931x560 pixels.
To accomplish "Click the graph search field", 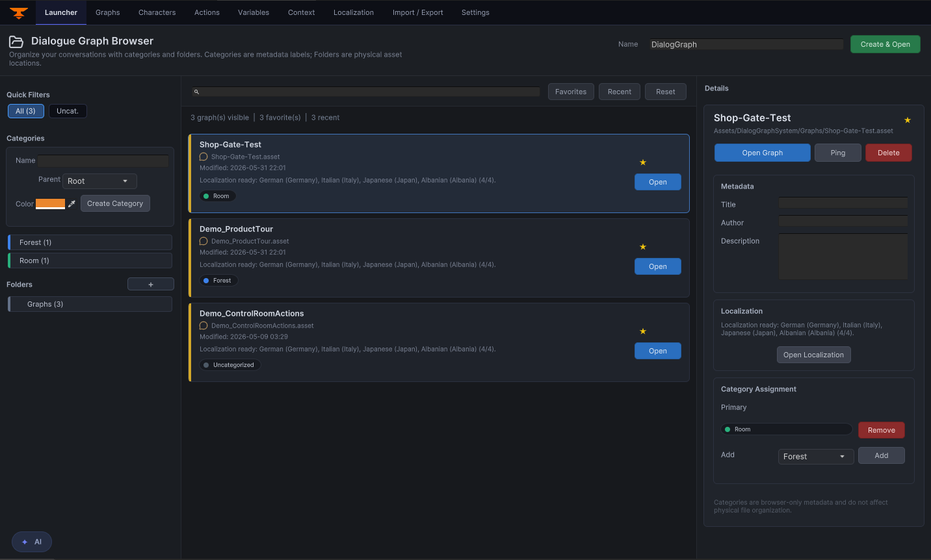I will 366,92.
